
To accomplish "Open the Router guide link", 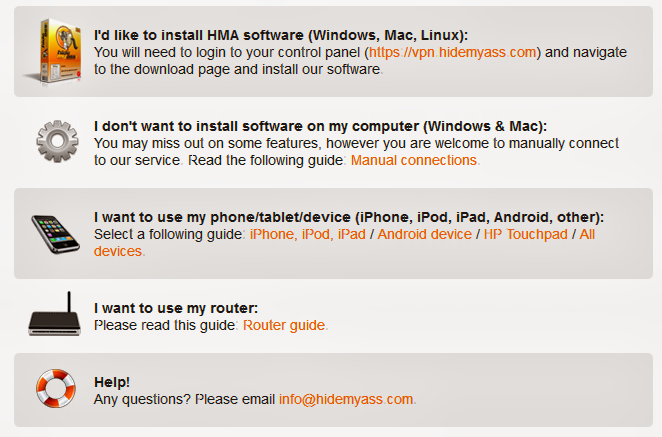I will 284,325.
